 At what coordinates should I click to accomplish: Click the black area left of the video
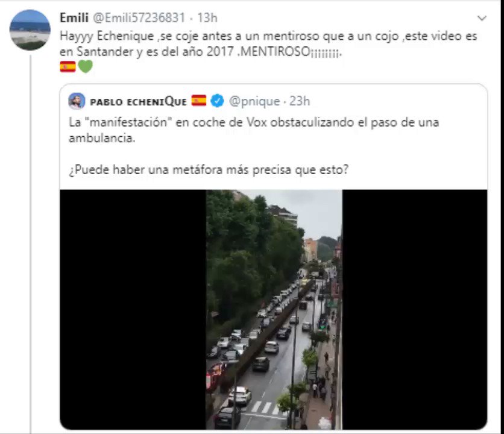(x=133, y=309)
